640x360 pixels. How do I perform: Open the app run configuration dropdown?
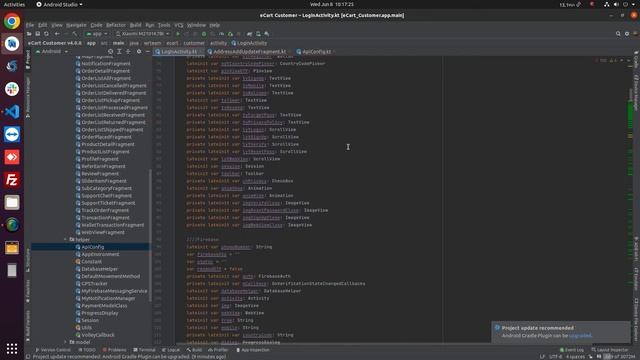96,34
